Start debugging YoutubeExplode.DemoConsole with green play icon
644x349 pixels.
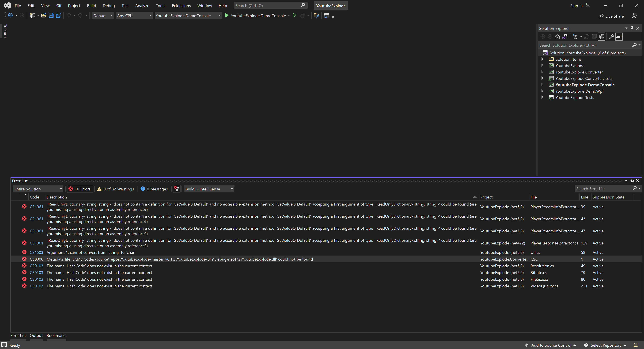coord(227,15)
